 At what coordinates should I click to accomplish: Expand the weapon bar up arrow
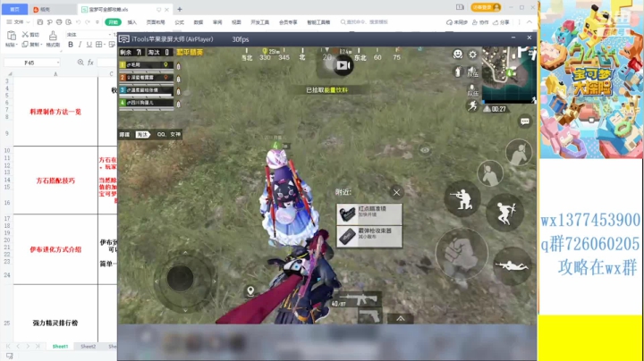point(401,318)
